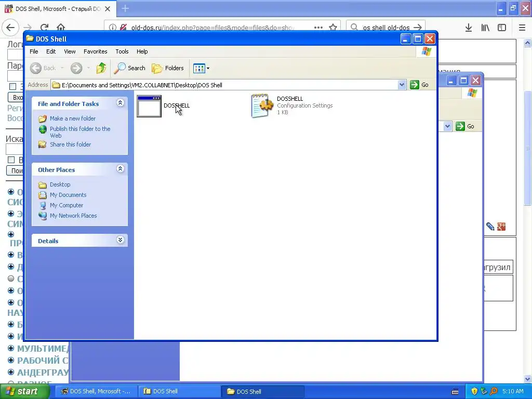This screenshot has width=532, height=399.
Task: Click the webpage vertical scrollbar down arrow
Action: point(528,379)
